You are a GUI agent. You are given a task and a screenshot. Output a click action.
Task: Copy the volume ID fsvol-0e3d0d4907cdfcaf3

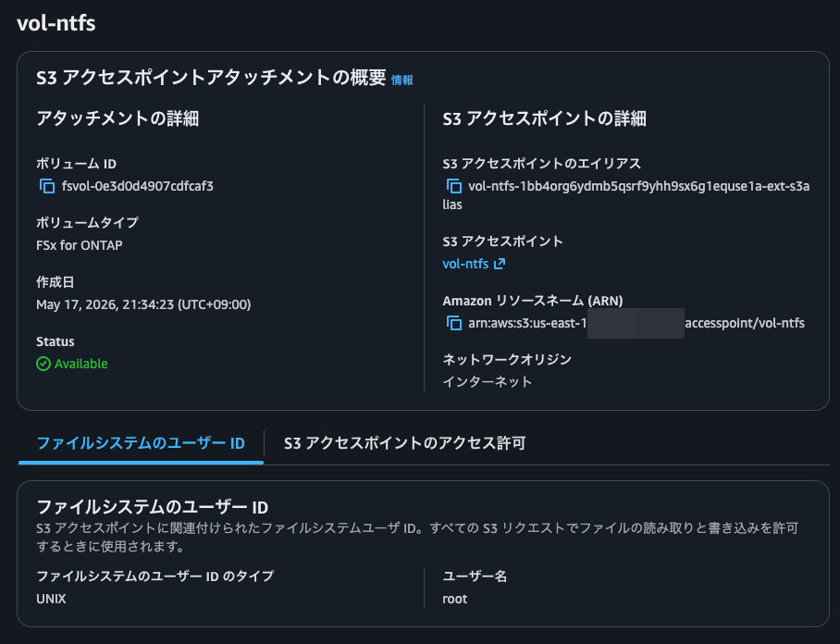(x=47, y=187)
